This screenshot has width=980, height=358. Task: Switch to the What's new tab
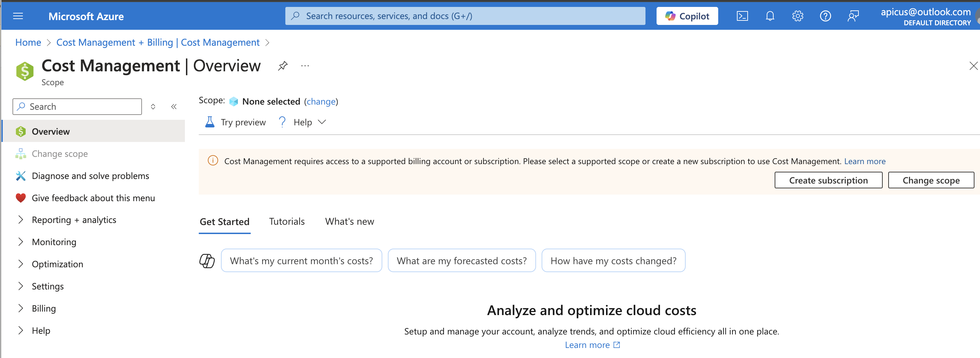click(x=350, y=222)
